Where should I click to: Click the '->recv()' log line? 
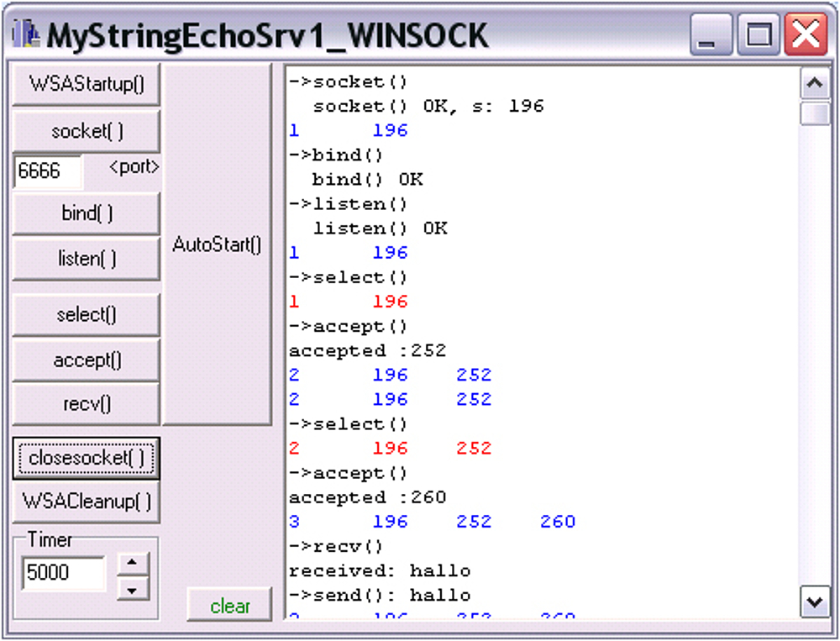click(x=337, y=546)
